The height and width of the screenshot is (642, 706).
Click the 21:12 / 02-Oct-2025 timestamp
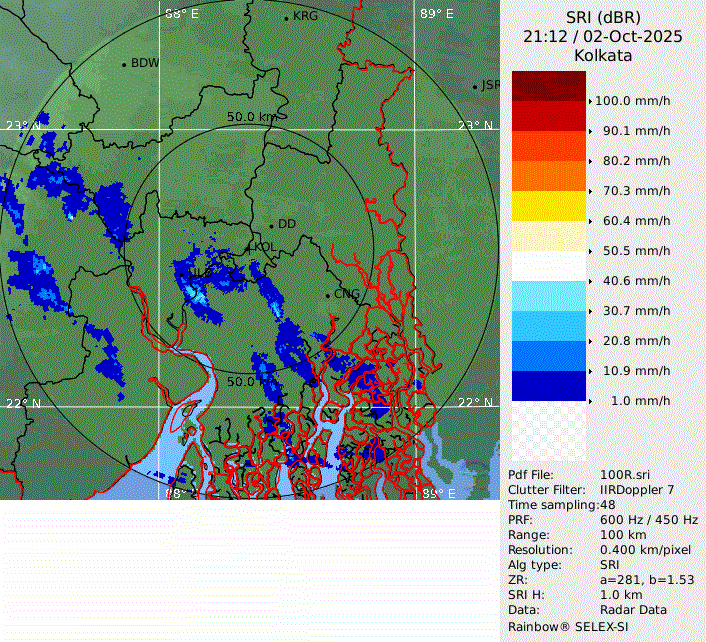click(603, 36)
